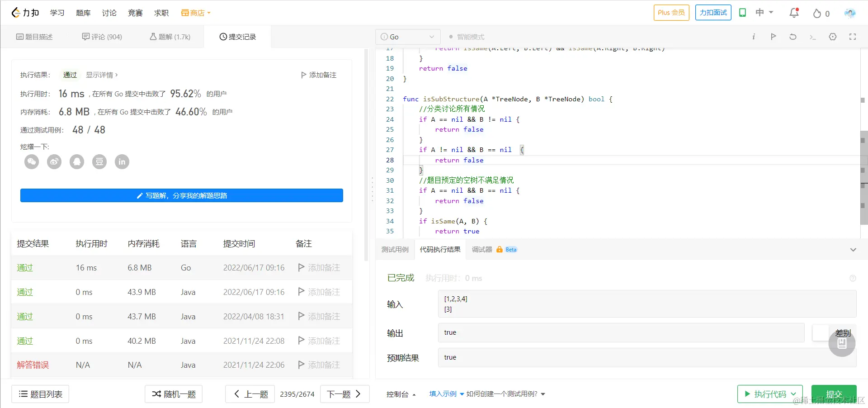Click the run play icon in editor toolbar
The image size is (868, 408).
(773, 37)
